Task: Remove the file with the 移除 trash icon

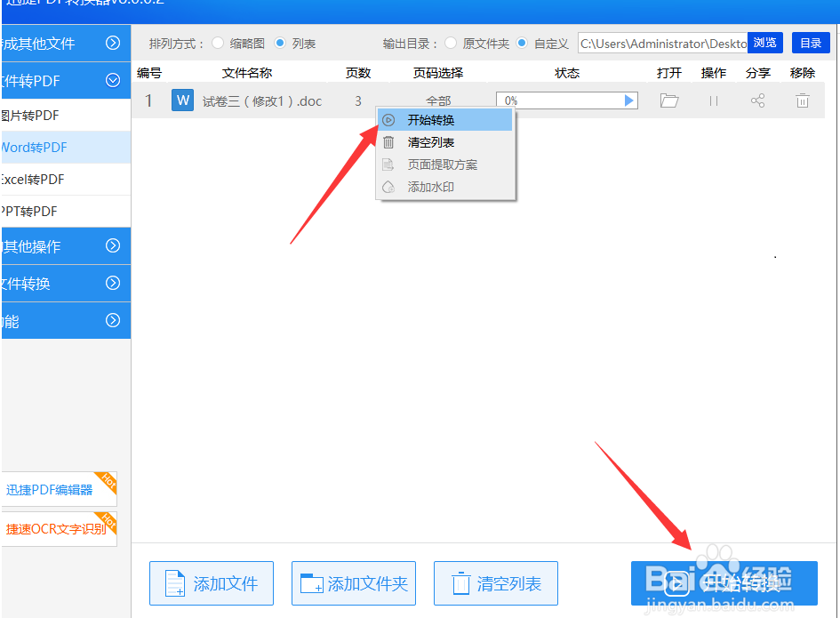Action: pyautogui.click(x=802, y=100)
